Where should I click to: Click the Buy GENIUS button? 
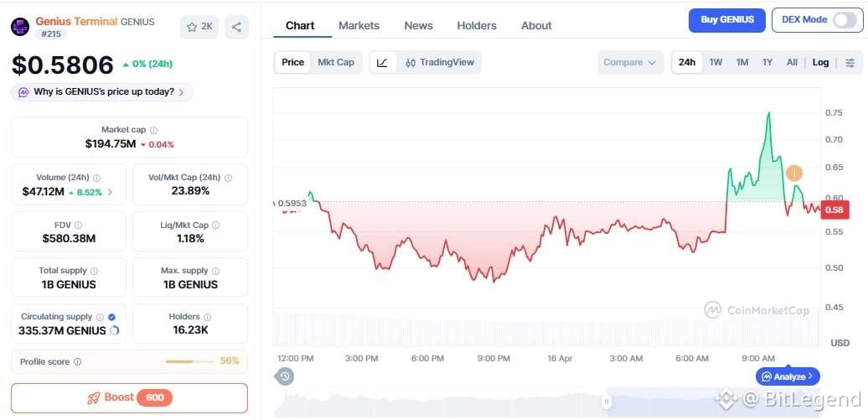tap(727, 20)
